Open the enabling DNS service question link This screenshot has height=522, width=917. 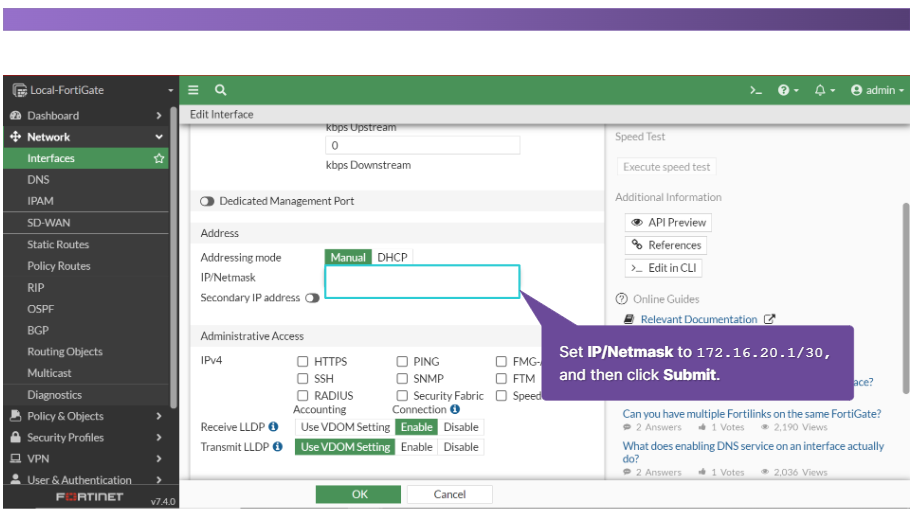coord(753,452)
